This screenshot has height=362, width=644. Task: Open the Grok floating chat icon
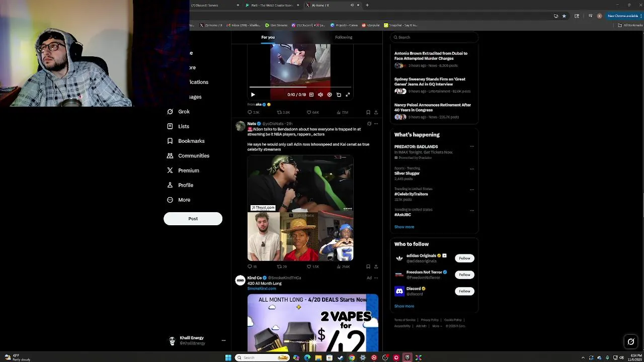point(631,342)
